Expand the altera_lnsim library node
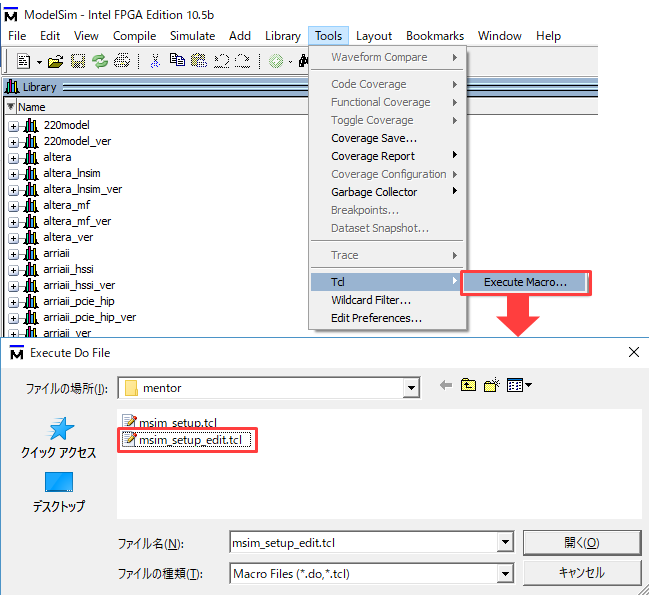 (x=13, y=174)
